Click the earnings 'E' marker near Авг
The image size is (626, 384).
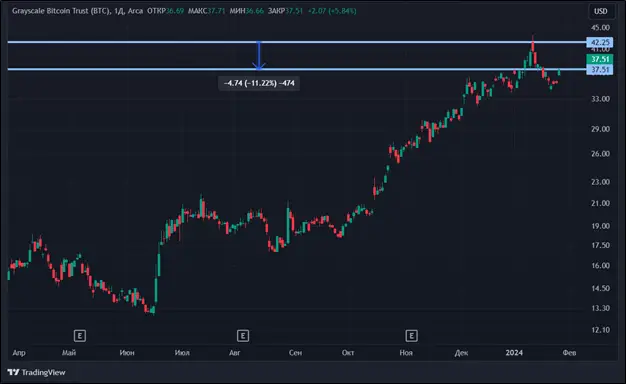[x=243, y=336]
